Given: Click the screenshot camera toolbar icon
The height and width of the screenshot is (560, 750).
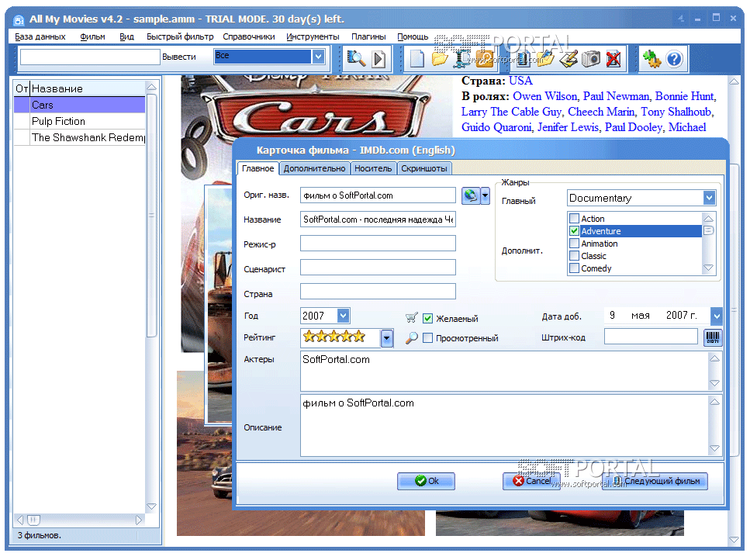Looking at the screenshot, I should point(591,59).
